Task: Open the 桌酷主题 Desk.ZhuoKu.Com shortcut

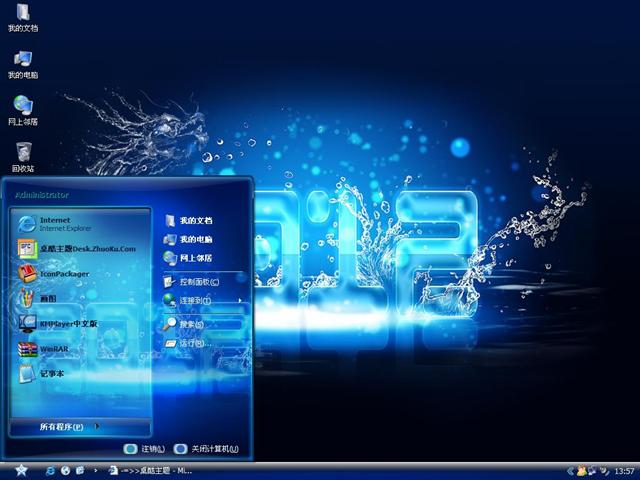Action: click(x=86, y=248)
